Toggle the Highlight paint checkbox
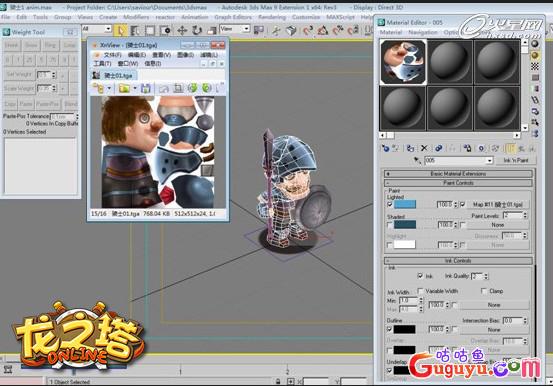Screen dimensions: 553x386 coord(390,245)
